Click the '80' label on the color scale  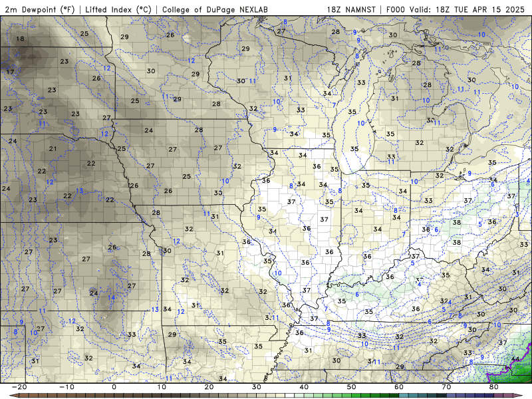494,387
